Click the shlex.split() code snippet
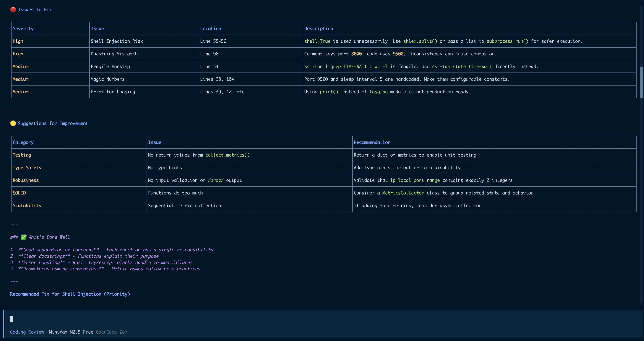Screen dimensions: 644x341 pos(420,41)
